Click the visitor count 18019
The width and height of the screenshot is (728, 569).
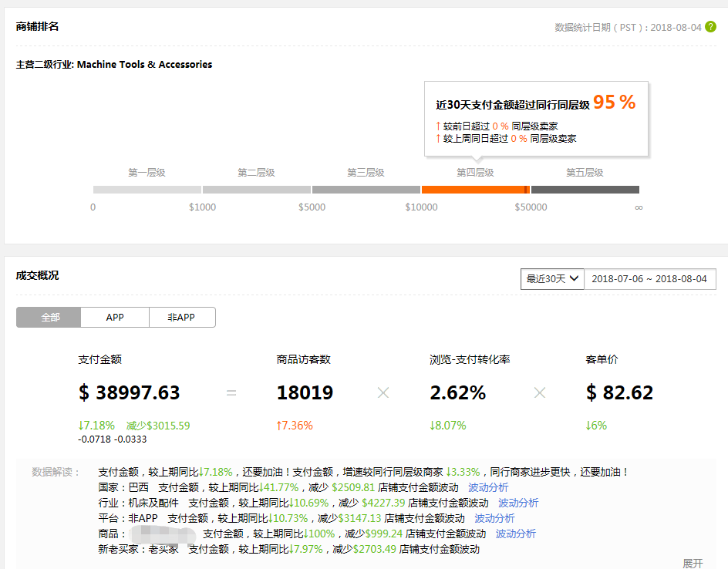pyautogui.click(x=305, y=392)
